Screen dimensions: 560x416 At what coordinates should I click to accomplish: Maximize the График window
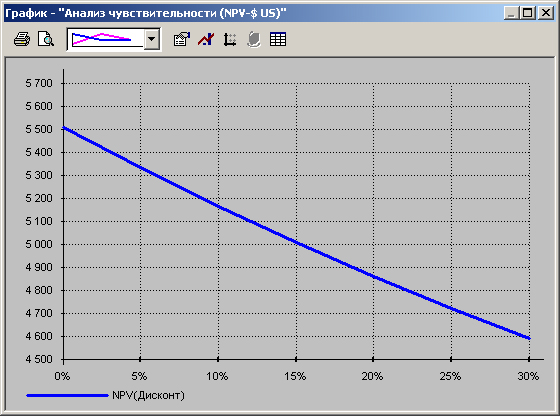527,13
